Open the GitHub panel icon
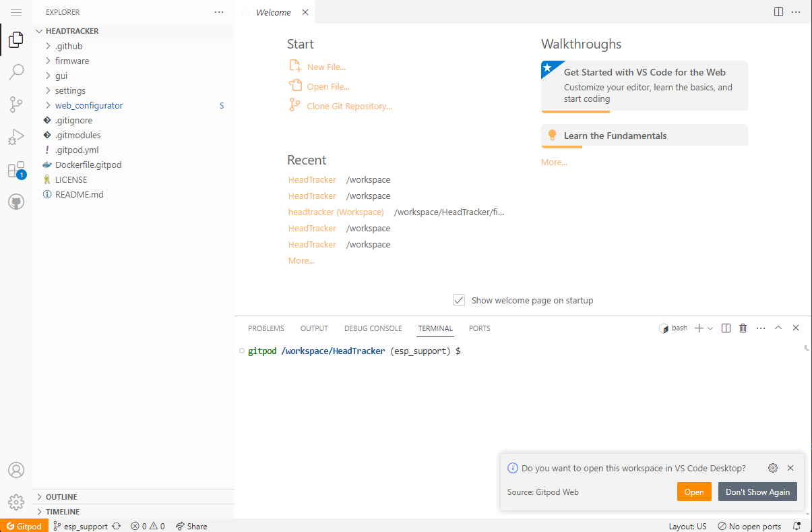Image resolution: width=812 pixels, height=532 pixels. 16,202
